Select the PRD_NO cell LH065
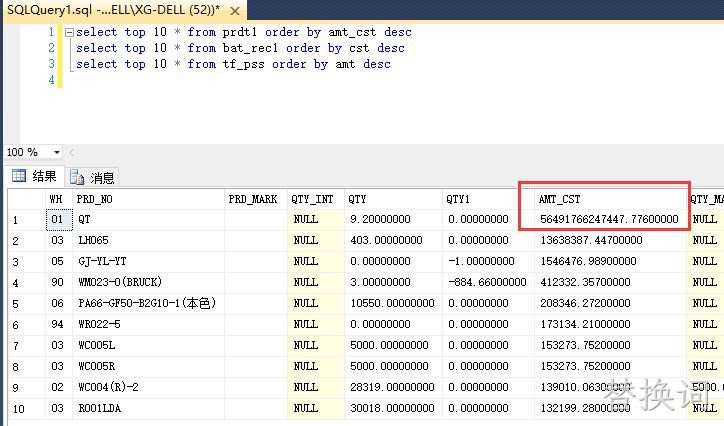Image resolution: width=724 pixels, height=426 pixels. [149, 240]
